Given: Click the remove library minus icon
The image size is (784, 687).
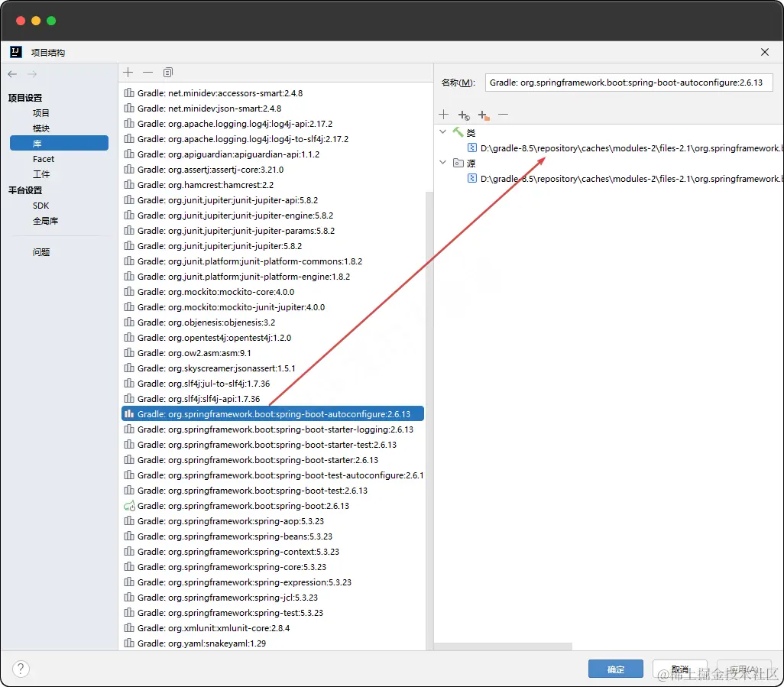Looking at the screenshot, I should point(147,73).
